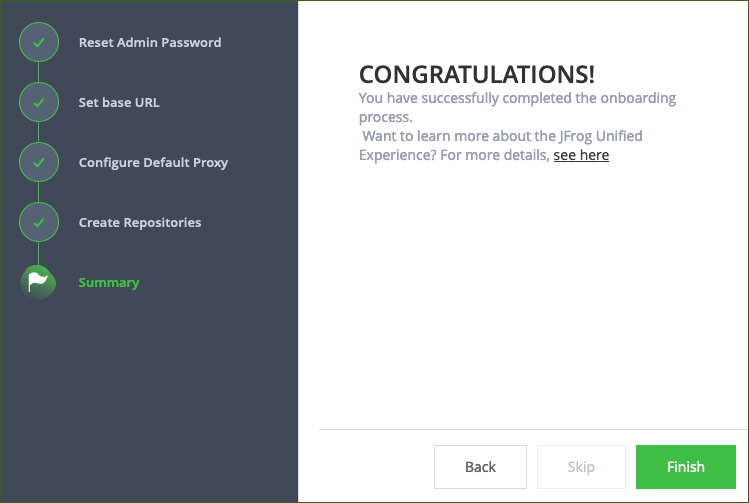Go back using the Back button
The image size is (749, 503).
pyautogui.click(x=480, y=467)
